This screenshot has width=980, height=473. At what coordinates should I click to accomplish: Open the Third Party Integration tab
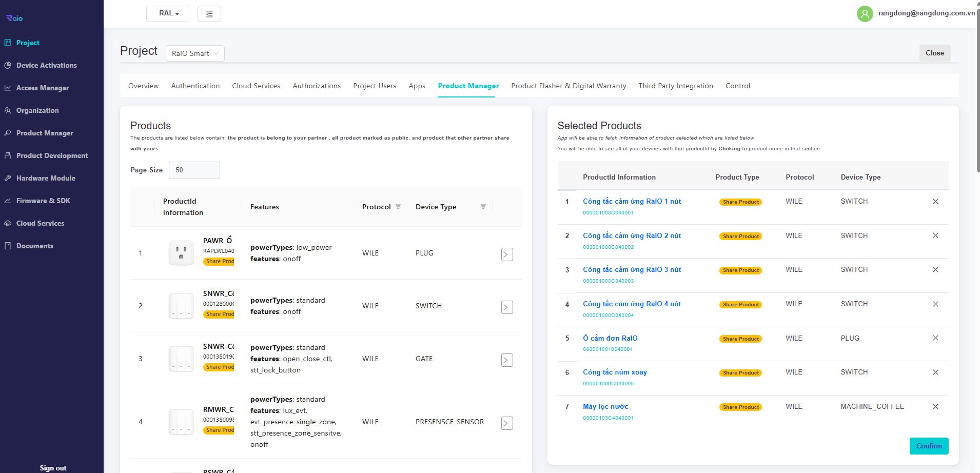[x=676, y=86]
